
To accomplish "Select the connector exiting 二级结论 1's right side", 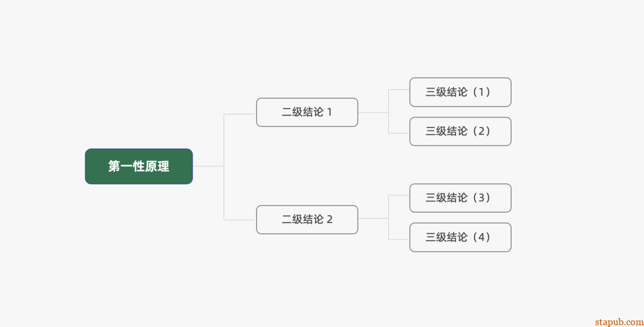I will pyautogui.click(x=373, y=112).
